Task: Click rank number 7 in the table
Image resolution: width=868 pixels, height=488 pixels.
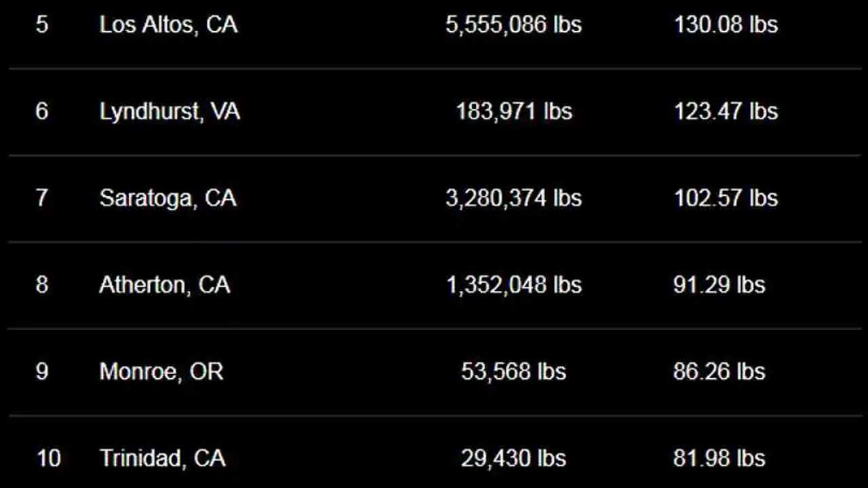Action: [42, 199]
